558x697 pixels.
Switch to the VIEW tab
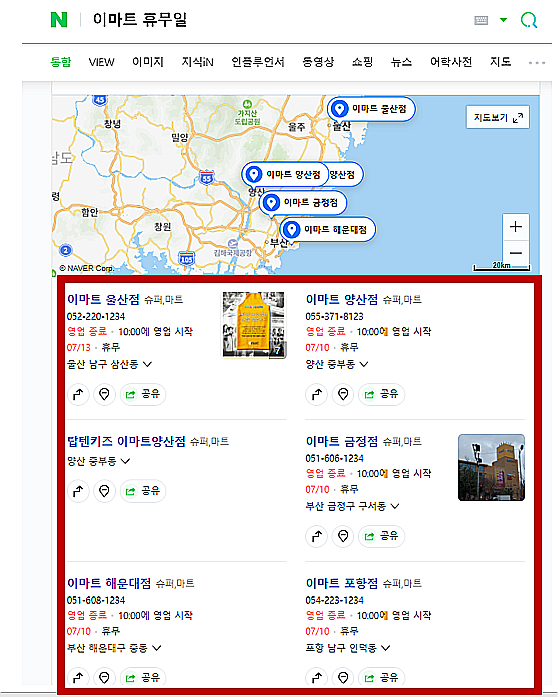101,62
